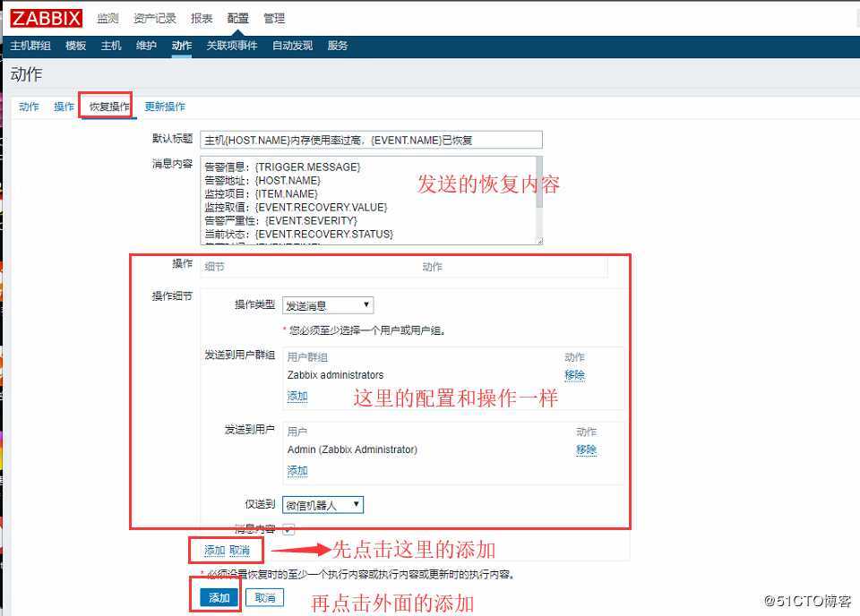Click the 用户群组 column header
The image size is (860, 616).
coord(307,357)
